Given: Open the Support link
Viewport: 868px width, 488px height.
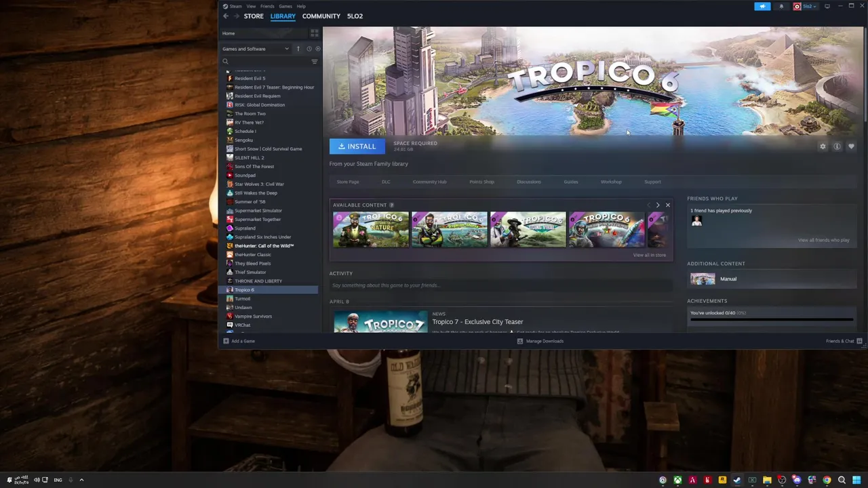Looking at the screenshot, I should 652,182.
